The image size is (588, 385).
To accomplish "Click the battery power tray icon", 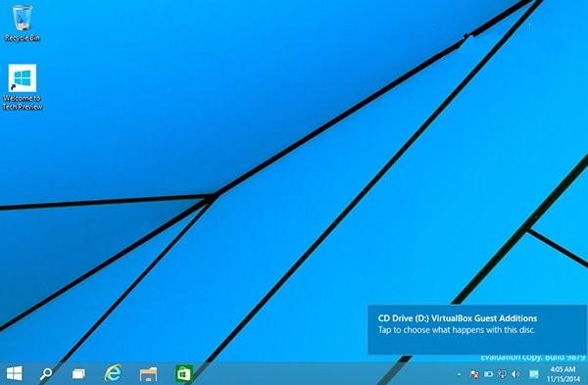I will [x=488, y=374].
